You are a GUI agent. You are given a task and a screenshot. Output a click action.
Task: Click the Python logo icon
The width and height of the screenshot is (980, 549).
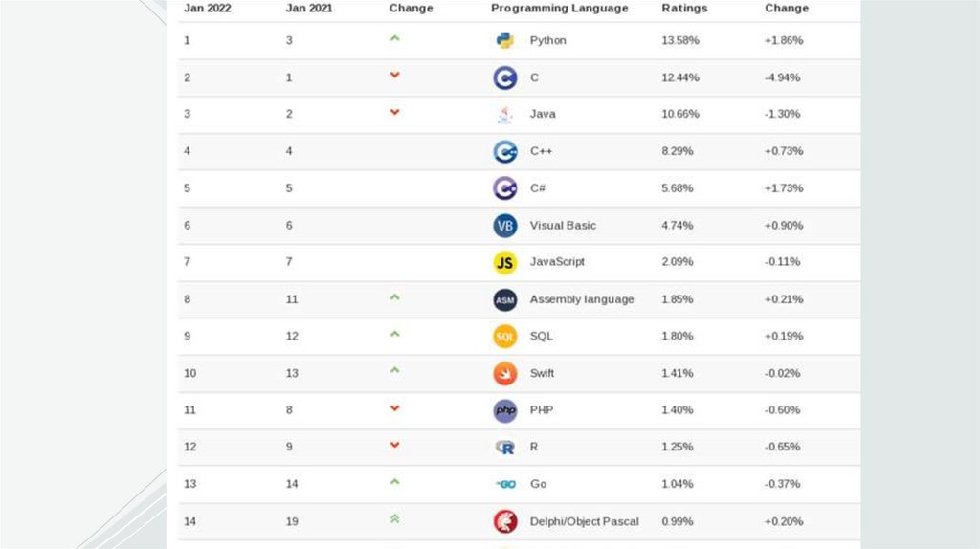click(504, 40)
